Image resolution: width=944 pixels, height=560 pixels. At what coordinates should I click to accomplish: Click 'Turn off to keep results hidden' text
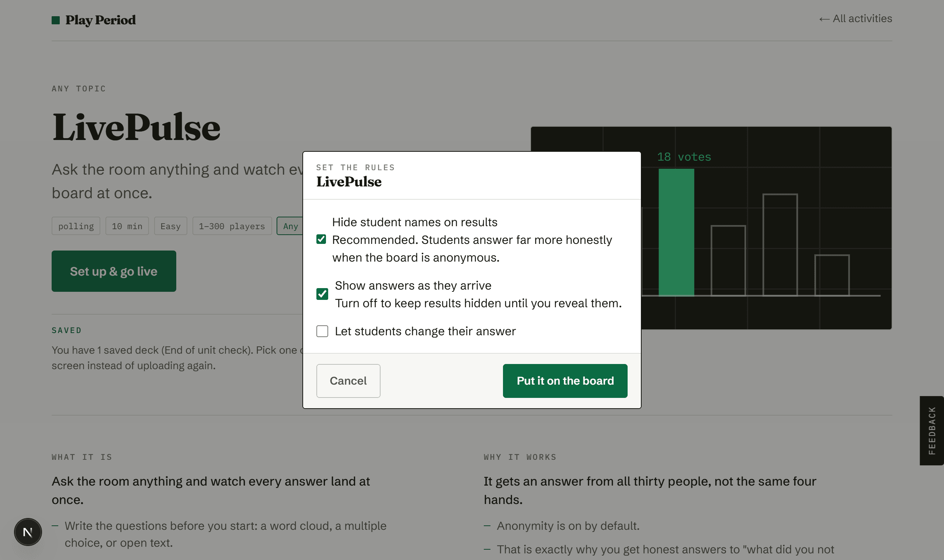click(478, 304)
